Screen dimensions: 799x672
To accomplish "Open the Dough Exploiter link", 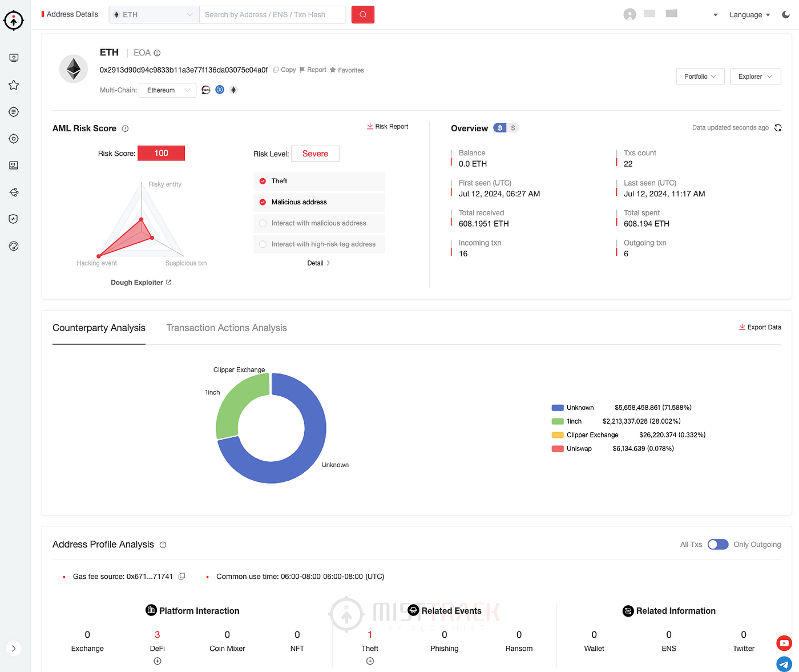I will pyautogui.click(x=141, y=283).
